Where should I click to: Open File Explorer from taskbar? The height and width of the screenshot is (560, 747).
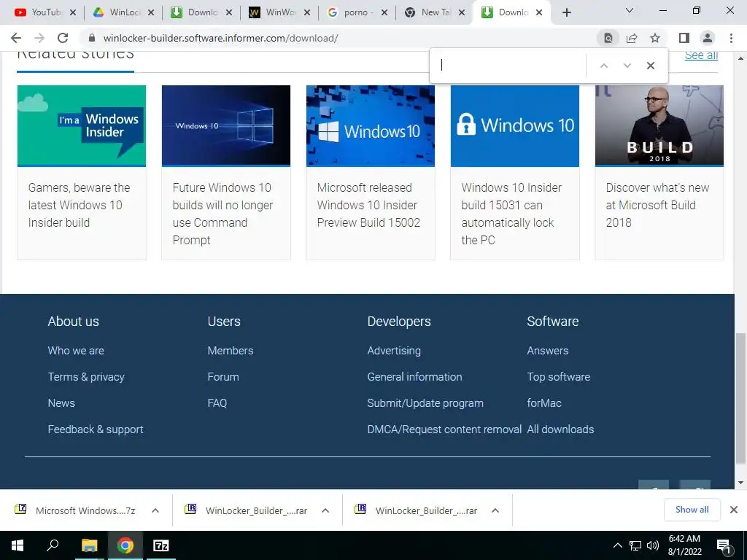pyautogui.click(x=89, y=545)
